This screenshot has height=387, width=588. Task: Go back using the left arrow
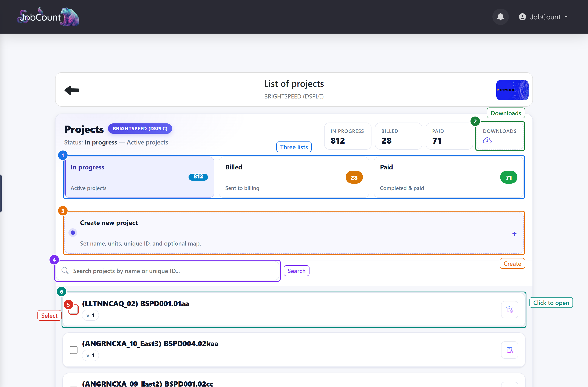click(x=72, y=90)
